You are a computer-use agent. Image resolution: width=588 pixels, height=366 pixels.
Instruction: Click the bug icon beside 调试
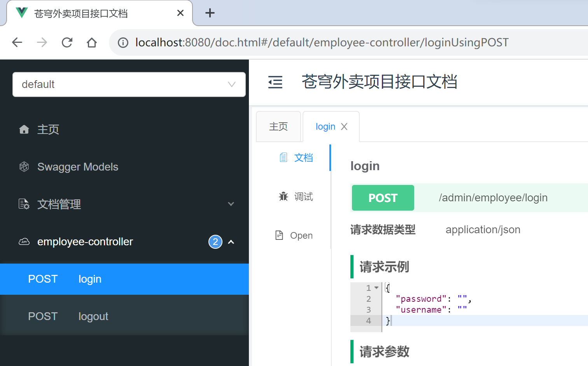[283, 197]
